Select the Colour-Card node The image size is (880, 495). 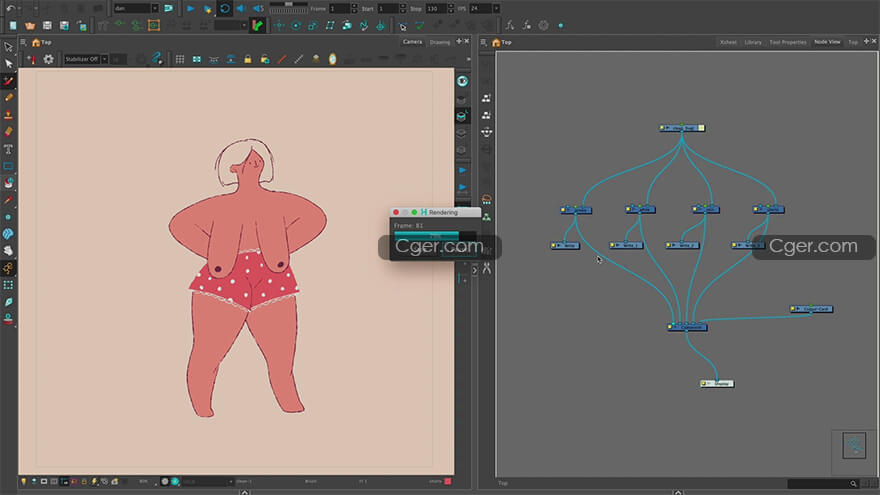812,309
